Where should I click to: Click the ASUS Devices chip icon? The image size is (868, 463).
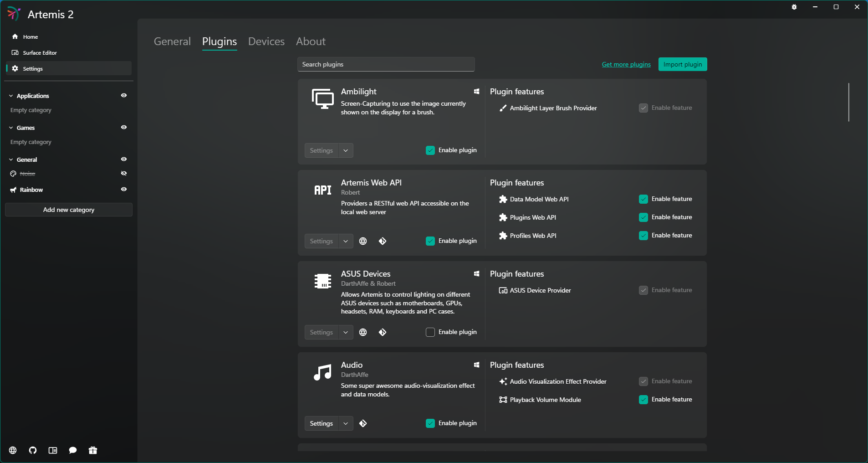(x=323, y=281)
